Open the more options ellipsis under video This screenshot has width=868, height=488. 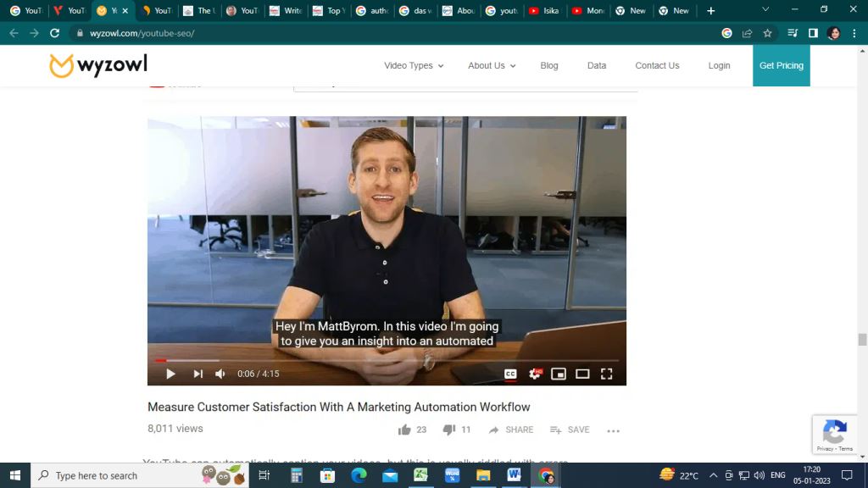point(613,430)
